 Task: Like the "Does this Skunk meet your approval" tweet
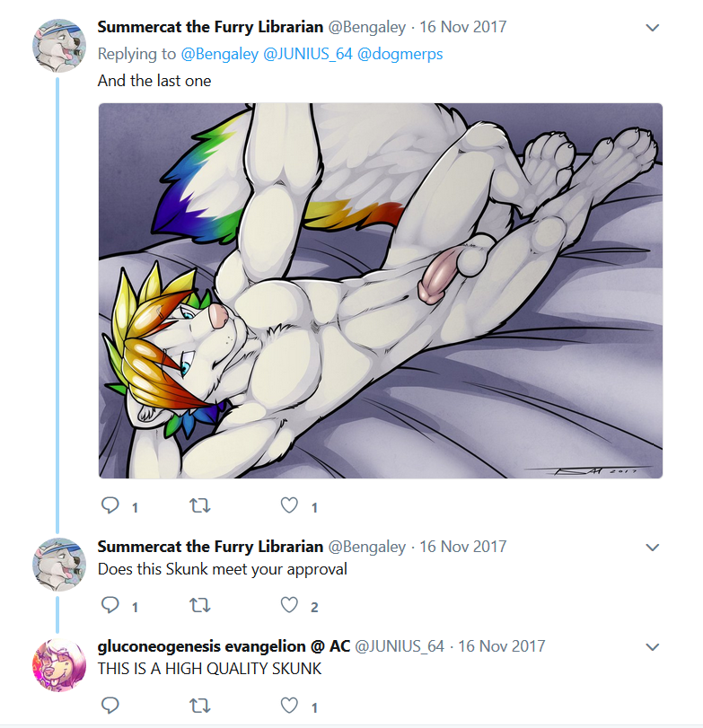click(x=289, y=605)
